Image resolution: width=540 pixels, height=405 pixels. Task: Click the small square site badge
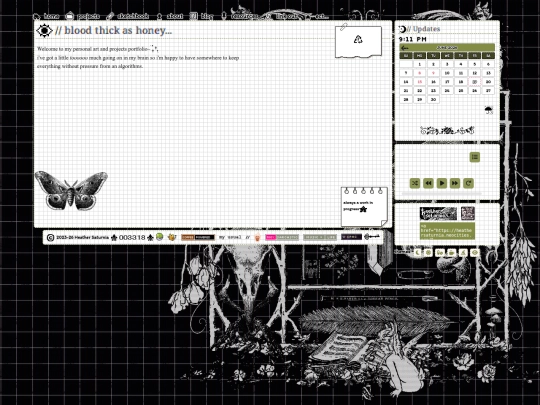click(x=468, y=214)
